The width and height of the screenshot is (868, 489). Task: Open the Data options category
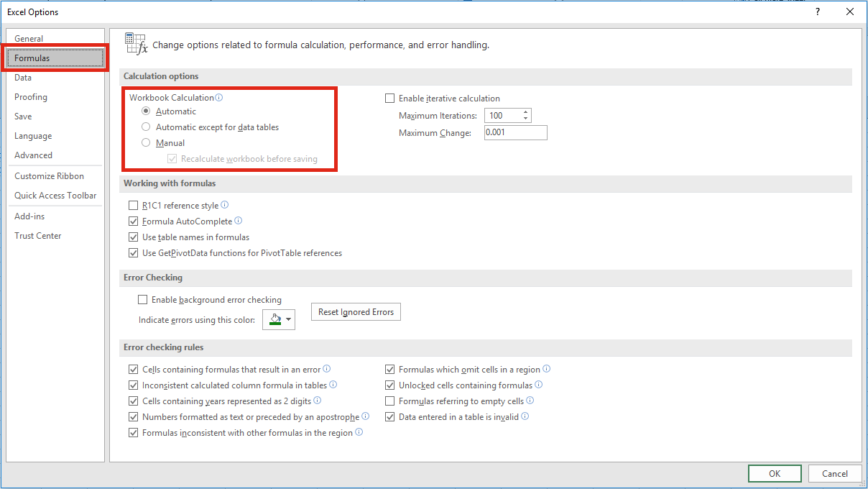point(55,78)
